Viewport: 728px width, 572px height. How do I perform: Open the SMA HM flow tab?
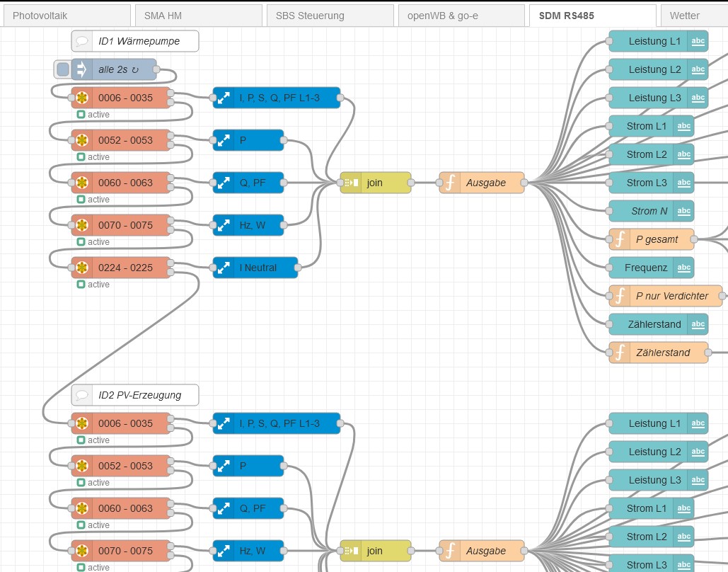click(199, 16)
